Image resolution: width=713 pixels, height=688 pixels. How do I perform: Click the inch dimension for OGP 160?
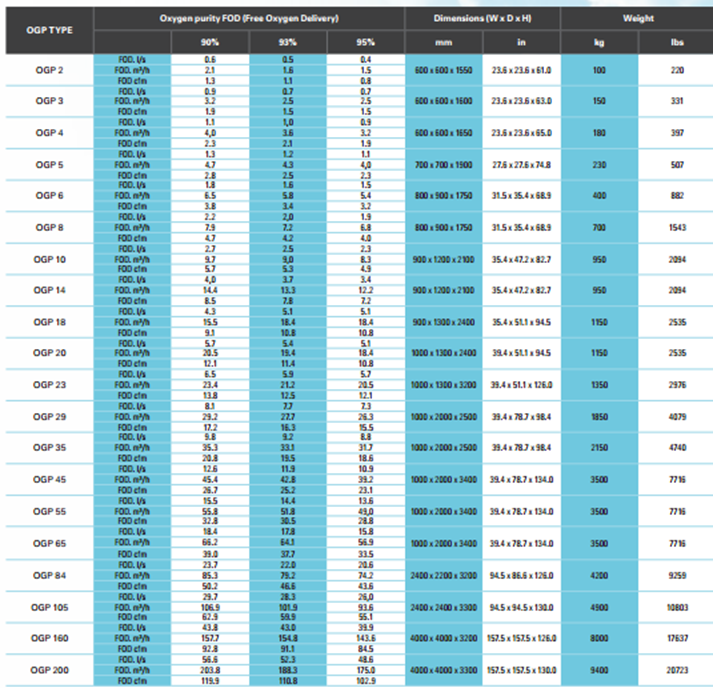click(522, 638)
